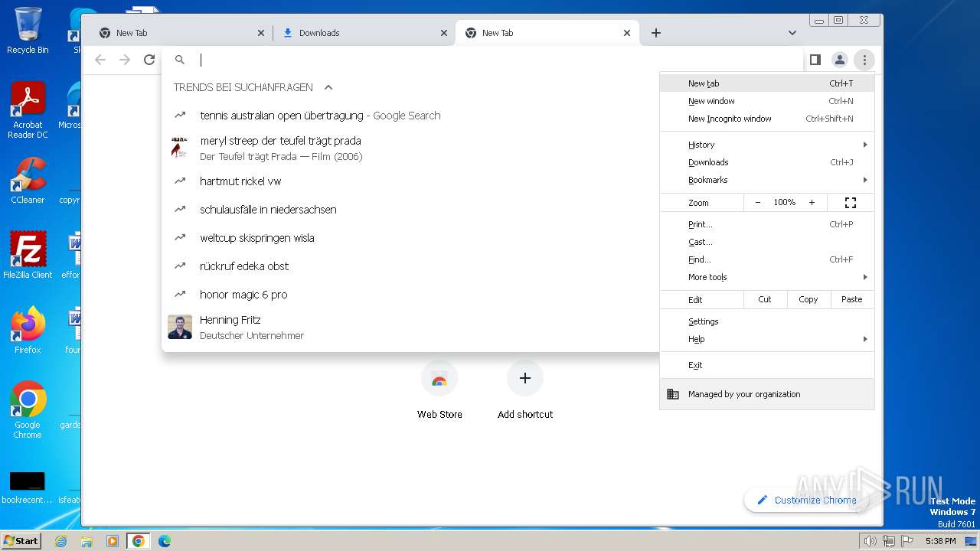The height and width of the screenshot is (551, 980).
Task: Click Managed by your organization
Action: tap(767, 394)
